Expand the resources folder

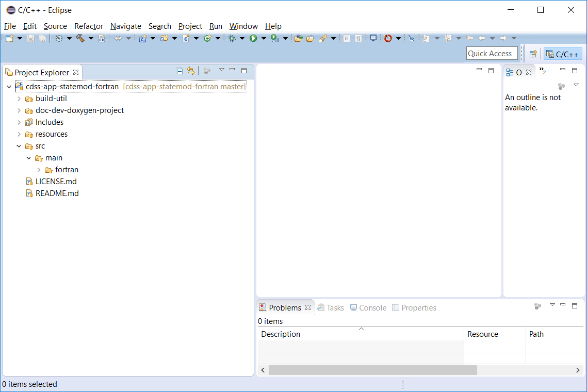pos(19,135)
